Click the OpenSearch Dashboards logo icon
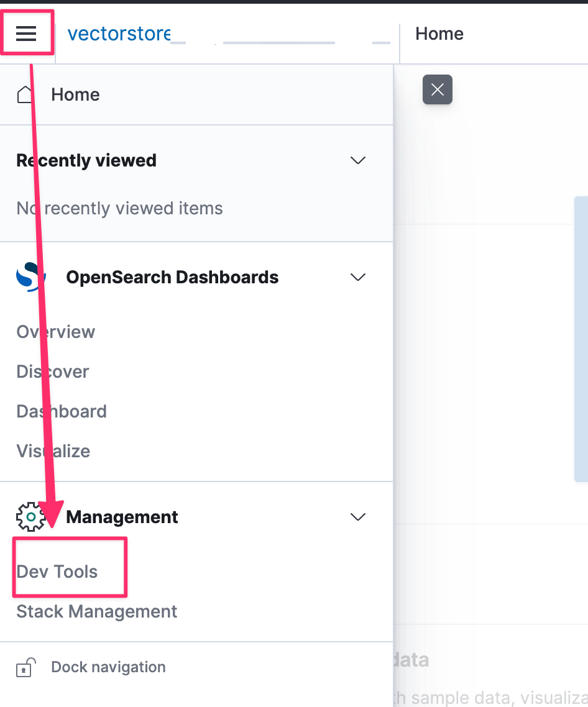Viewport: 588px width, 707px height. click(x=31, y=277)
